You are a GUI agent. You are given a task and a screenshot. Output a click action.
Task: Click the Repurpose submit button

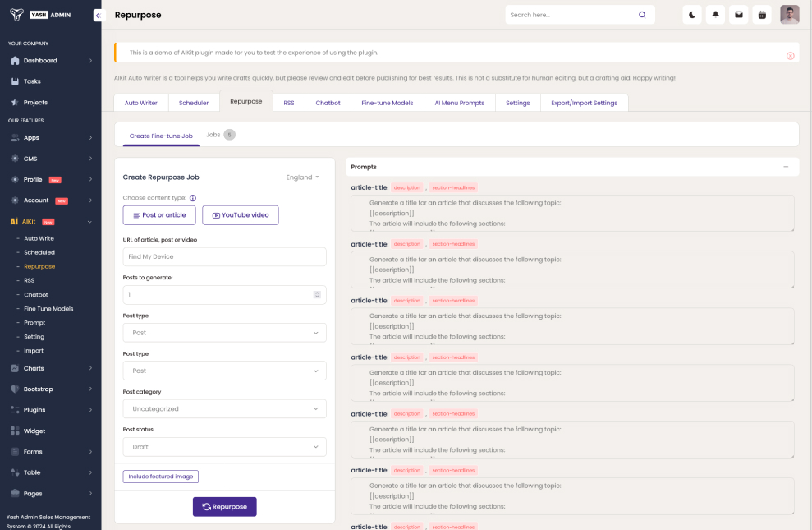(224, 507)
